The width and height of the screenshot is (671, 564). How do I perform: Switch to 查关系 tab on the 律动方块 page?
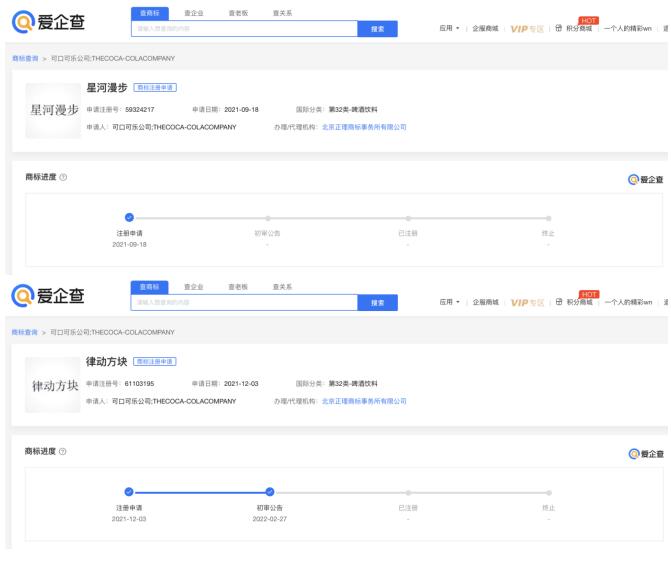(x=282, y=287)
